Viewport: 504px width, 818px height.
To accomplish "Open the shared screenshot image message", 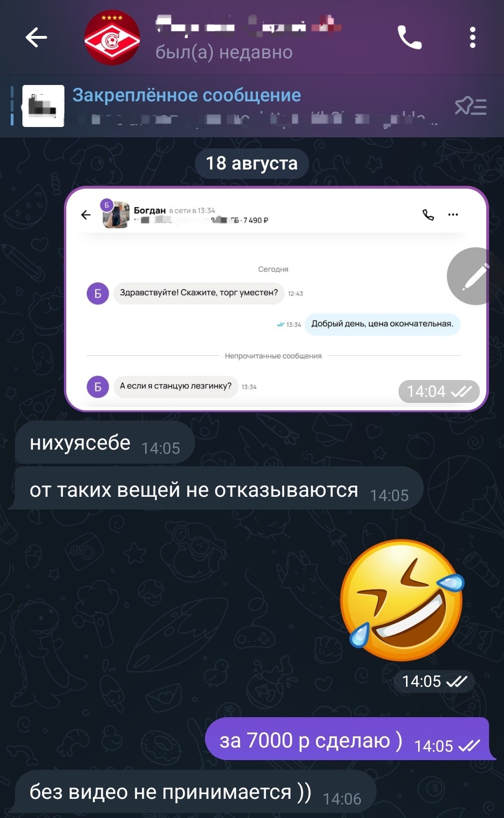I will point(276,299).
